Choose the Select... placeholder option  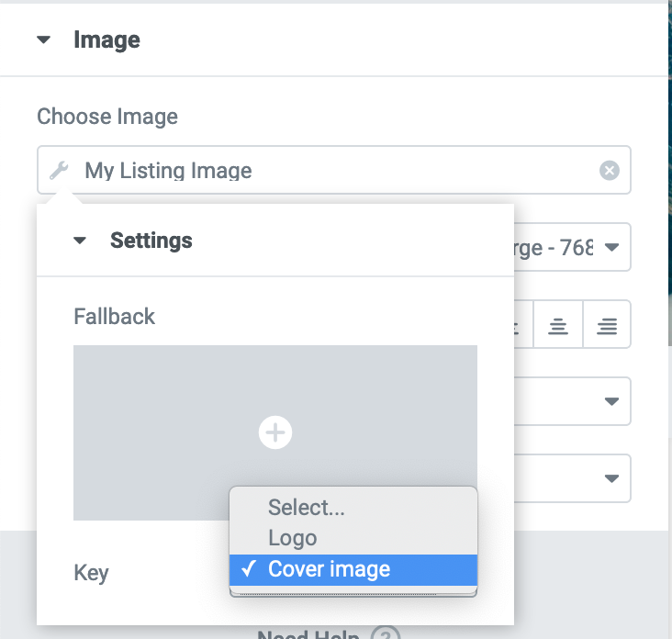point(353,507)
